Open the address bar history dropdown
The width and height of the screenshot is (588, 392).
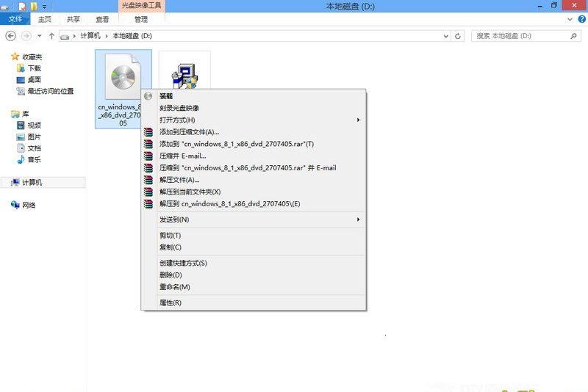[x=446, y=36]
